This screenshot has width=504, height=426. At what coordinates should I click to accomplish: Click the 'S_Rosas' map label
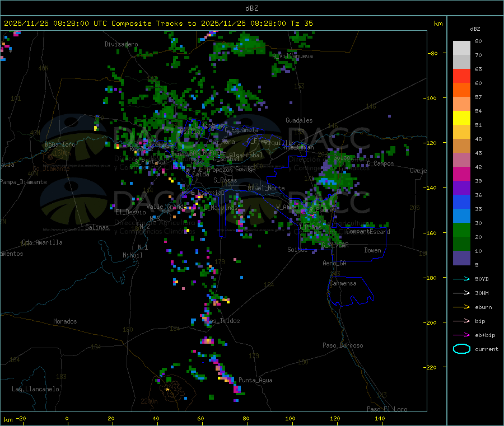(x=225, y=180)
